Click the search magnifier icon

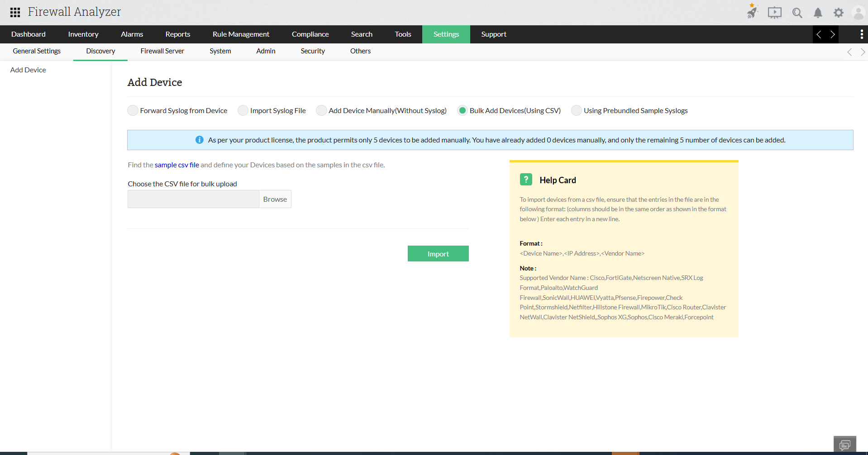click(x=797, y=13)
